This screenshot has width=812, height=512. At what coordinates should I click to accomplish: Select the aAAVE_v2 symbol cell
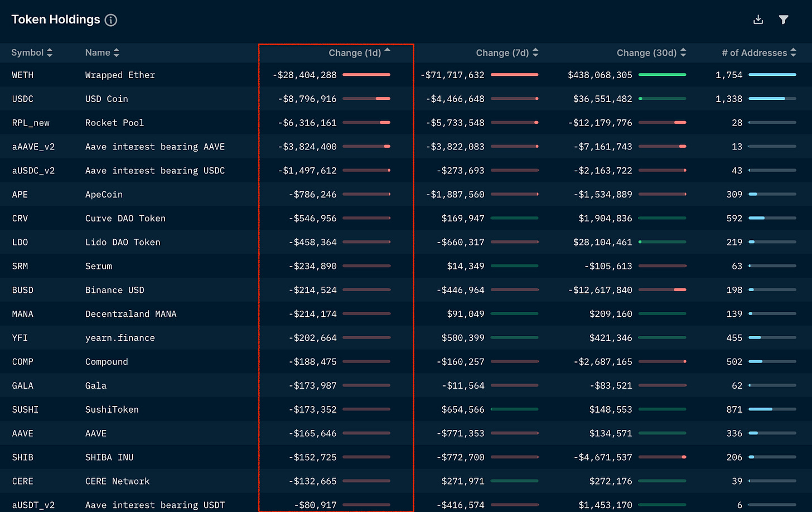(33, 147)
